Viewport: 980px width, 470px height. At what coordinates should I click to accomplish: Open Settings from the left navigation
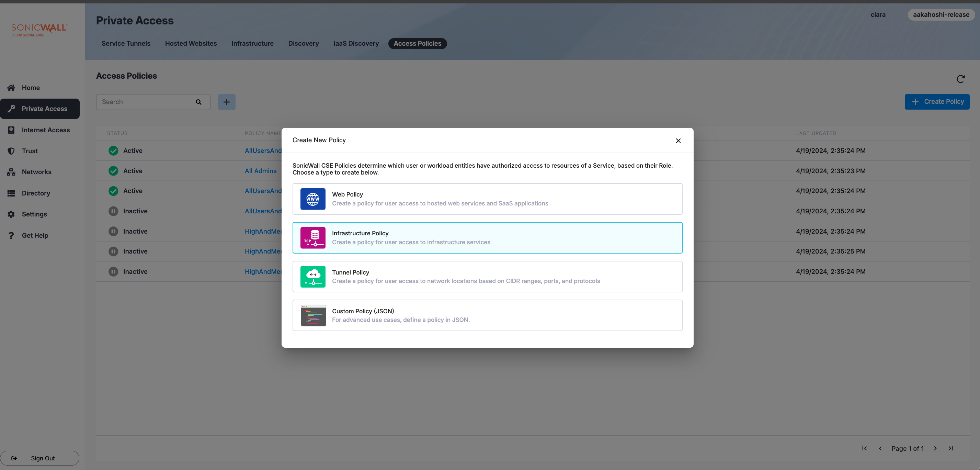(x=34, y=214)
